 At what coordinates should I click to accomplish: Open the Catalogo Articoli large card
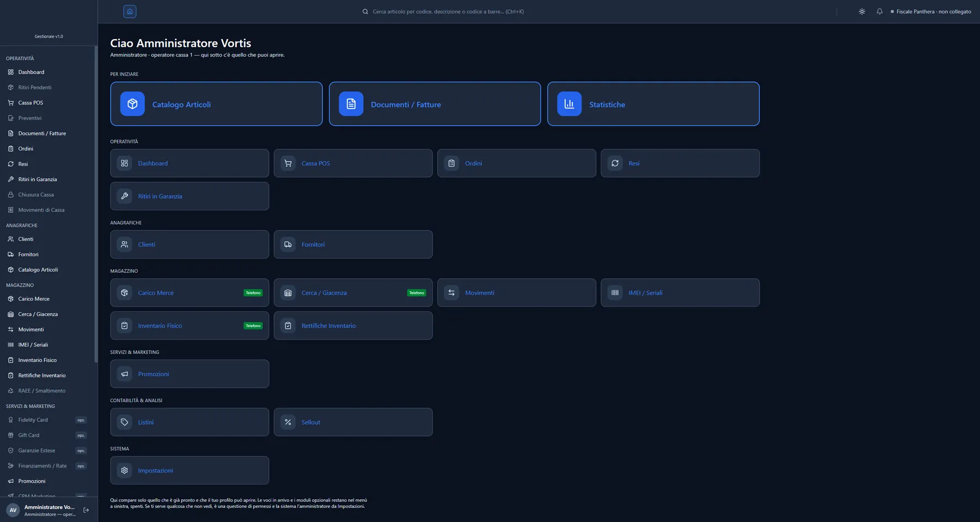(x=216, y=104)
